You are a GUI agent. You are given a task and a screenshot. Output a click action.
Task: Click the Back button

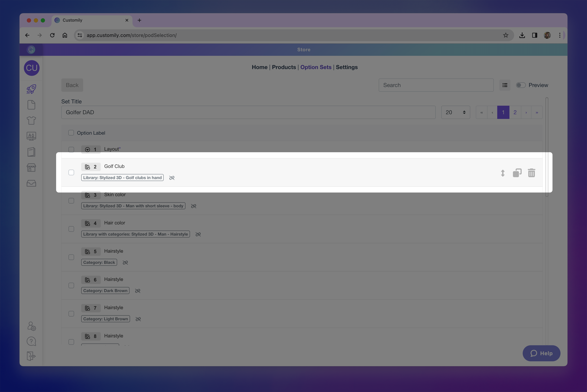pos(72,85)
